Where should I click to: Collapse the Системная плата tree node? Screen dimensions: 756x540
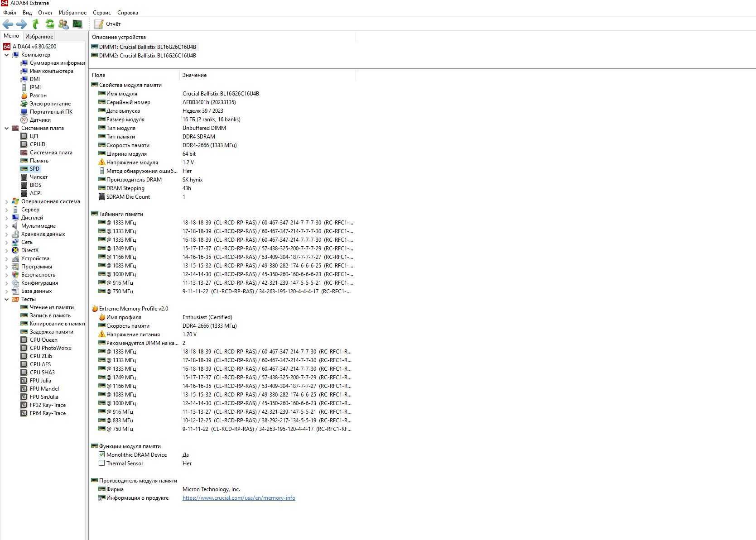(6, 128)
